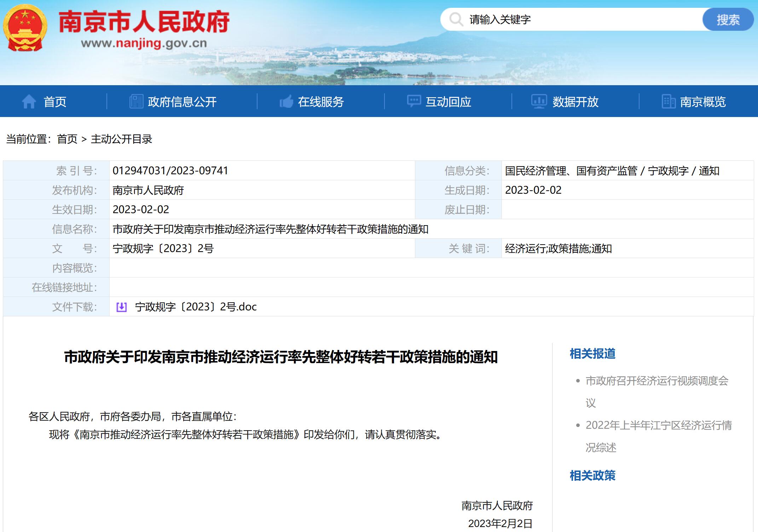Open the 数据开放 navigation tab
The image size is (758, 532).
[x=575, y=102]
